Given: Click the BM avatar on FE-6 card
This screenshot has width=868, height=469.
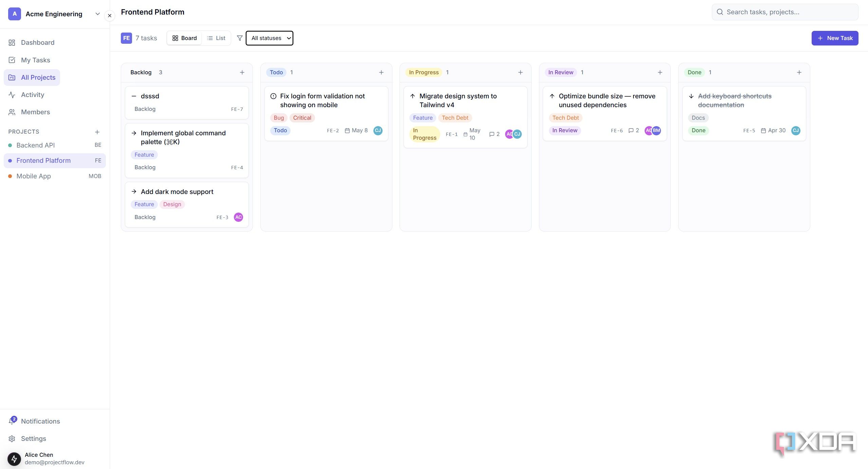Looking at the screenshot, I should [657, 131].
